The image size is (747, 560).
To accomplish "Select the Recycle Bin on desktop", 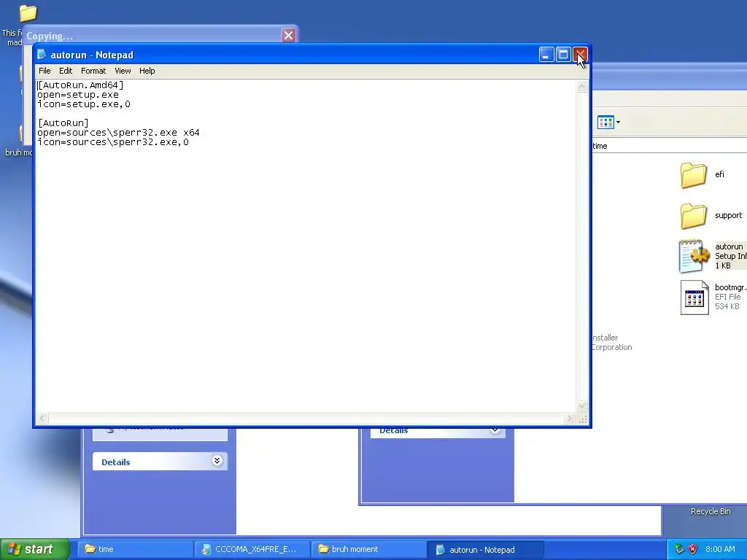I will 711,511.
